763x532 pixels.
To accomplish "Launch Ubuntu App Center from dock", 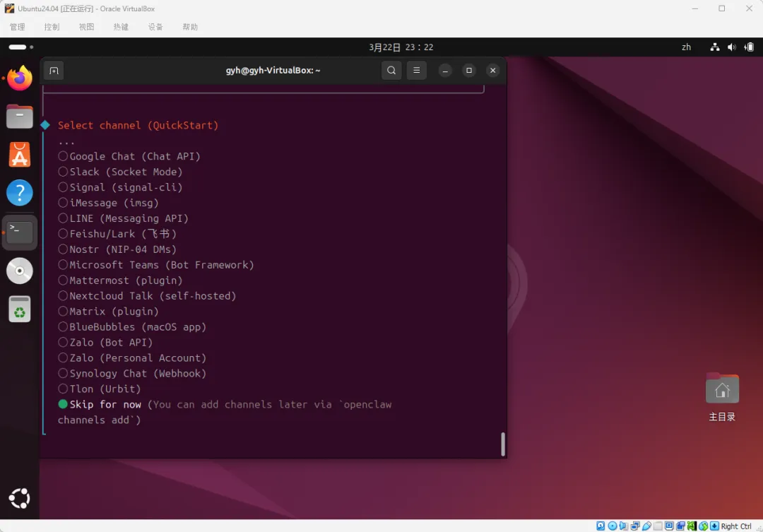I will click(20, 155).
